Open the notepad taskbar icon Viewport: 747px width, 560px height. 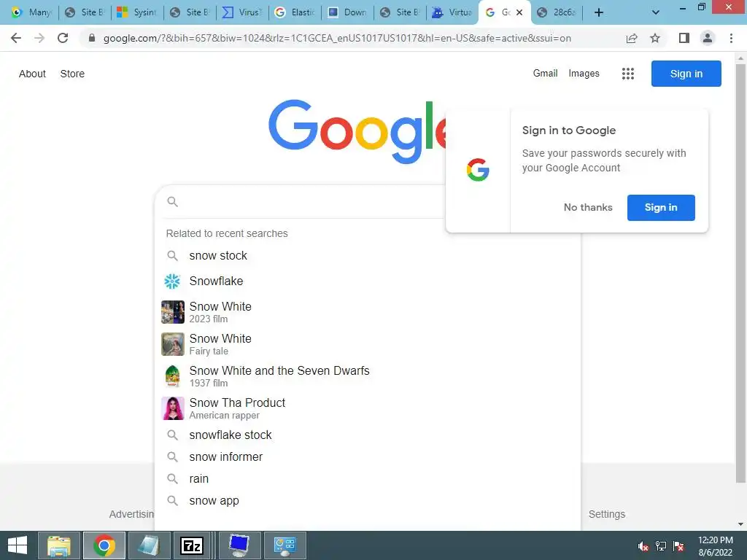[x=149, y=545]
